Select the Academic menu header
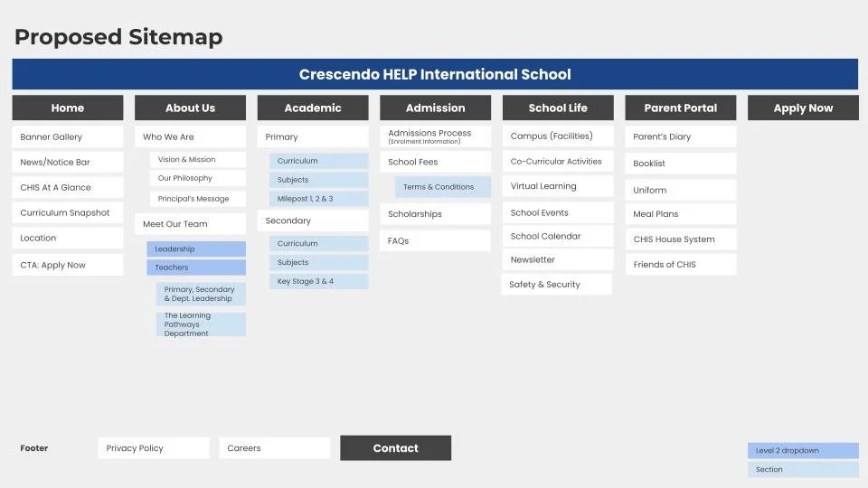 point(313,108)
